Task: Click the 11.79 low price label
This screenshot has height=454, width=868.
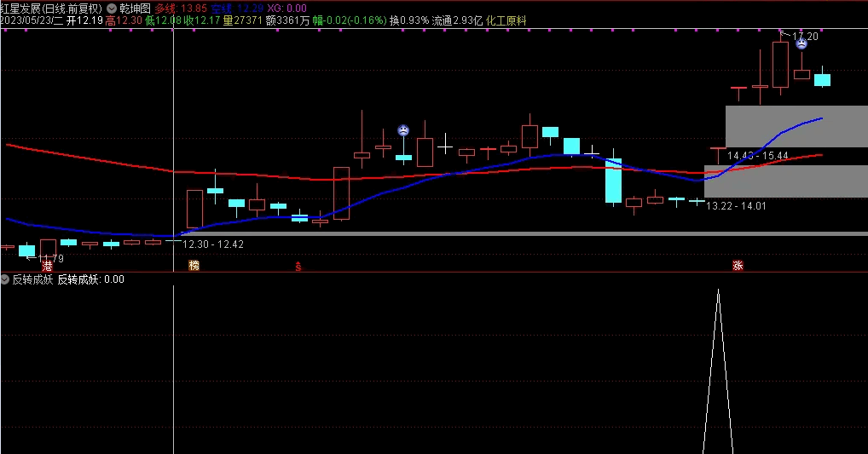Action: (50, 258)
